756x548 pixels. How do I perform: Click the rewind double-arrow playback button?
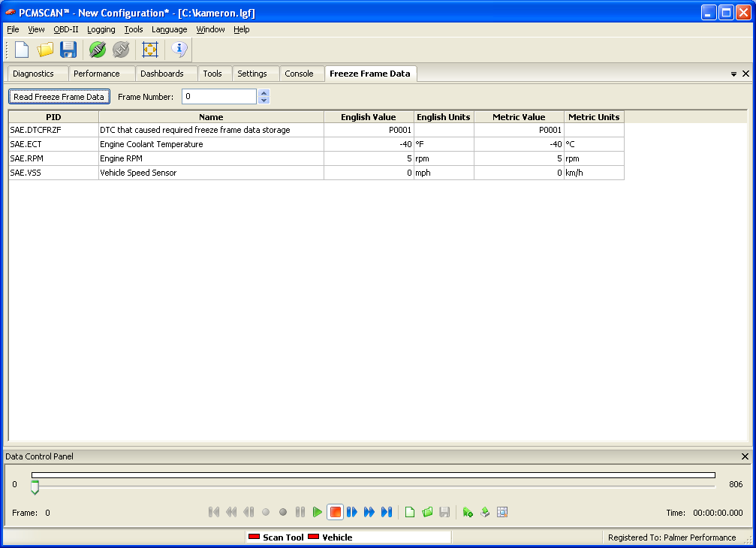click(231, 512)
